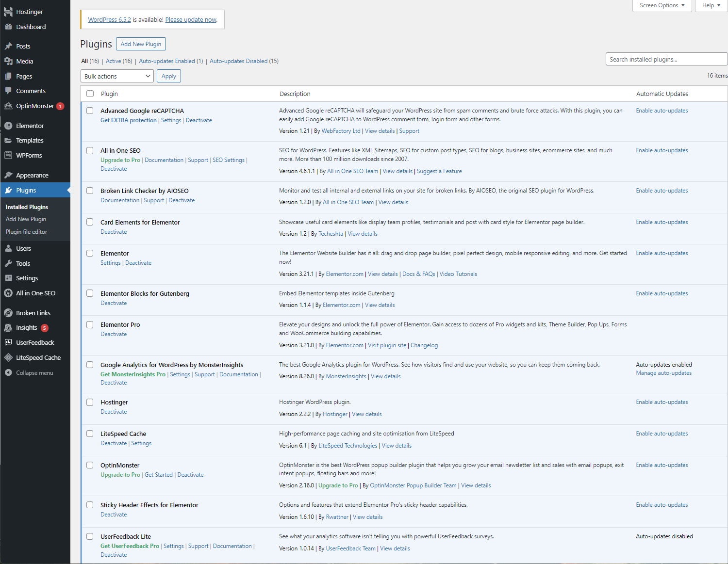Click the UserFeedback chart icon
This screenshot has width=728, height=564.
[x=8, y=342]
